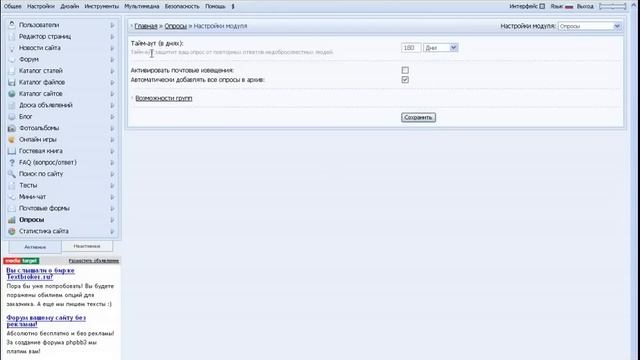Enable Активировать почтовые извещения checkbox
This screenshot has width=640, height=360.
[x=405, y=70]
